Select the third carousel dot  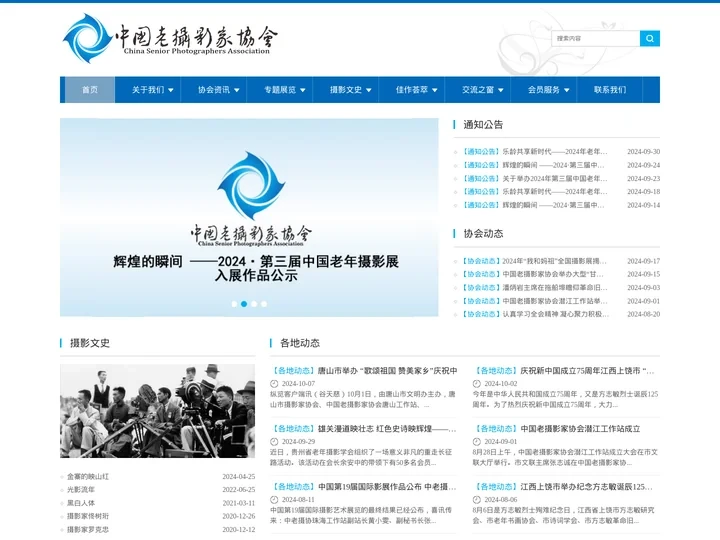pyautogui.click(x=254, y=304)
